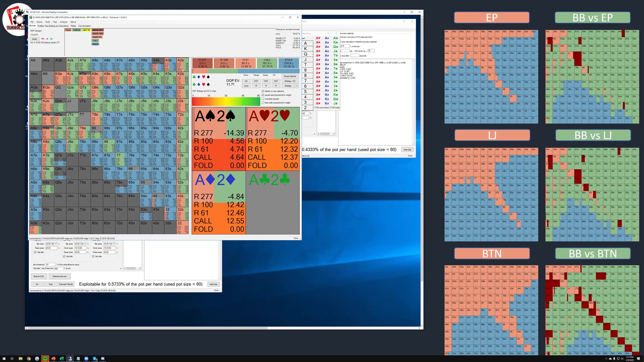Select the Root node in the tree path
The width and height of the screenshot is (644, 362).
68,30
